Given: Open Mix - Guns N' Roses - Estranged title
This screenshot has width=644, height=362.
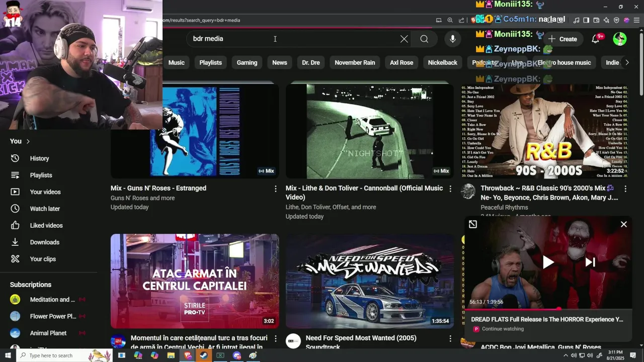Looking at the screenshot, I should 158,188.
